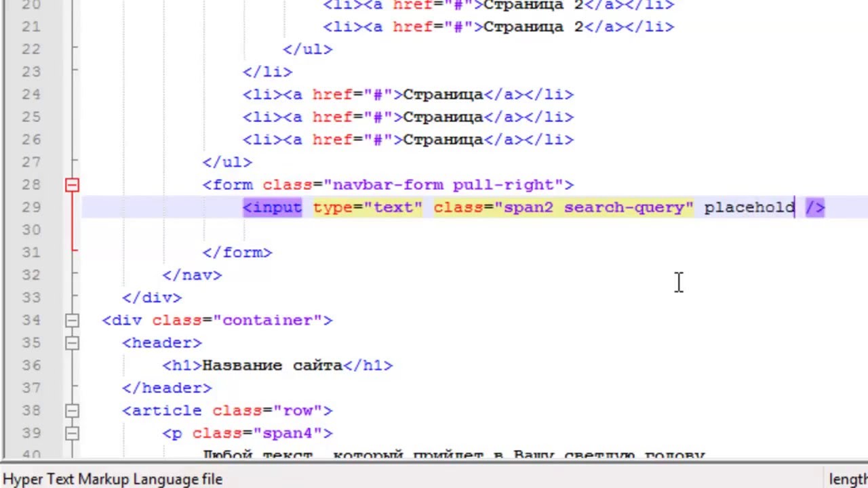Click the length field in the status bar
Screen dimensions: 868x488
tap(848, 479)
